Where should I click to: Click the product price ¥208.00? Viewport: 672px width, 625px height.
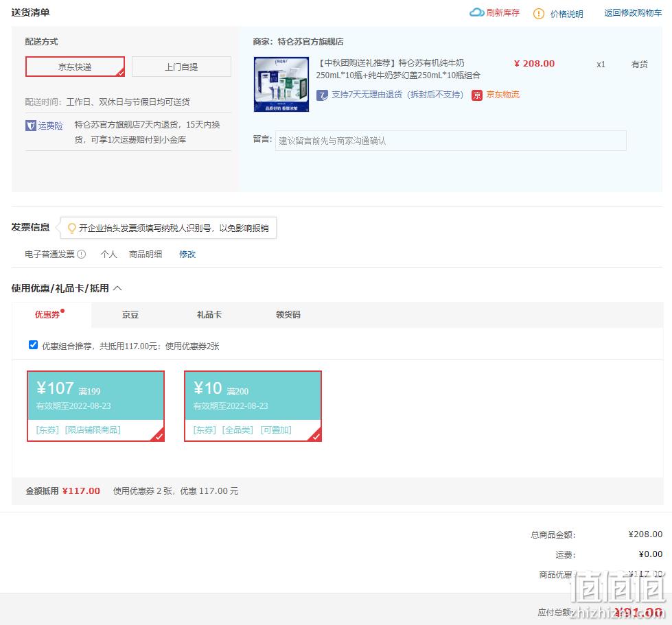[x=534, y=63]
